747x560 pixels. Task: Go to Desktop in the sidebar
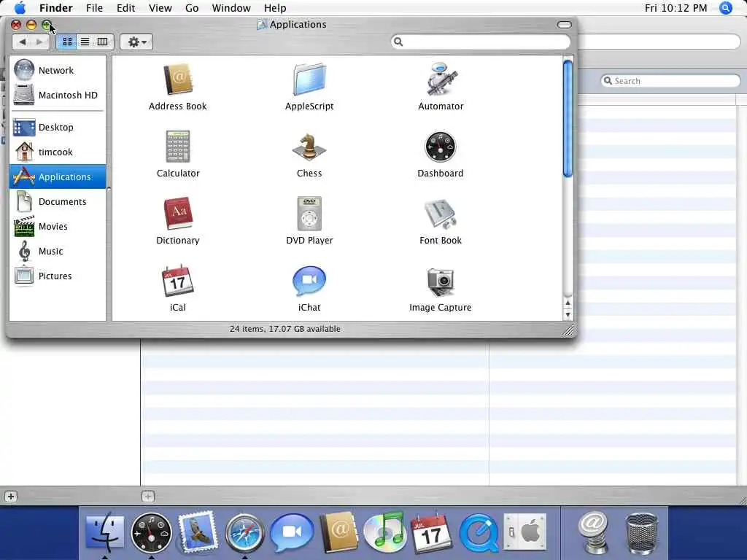pyautogui.click(x=58, y=127)
